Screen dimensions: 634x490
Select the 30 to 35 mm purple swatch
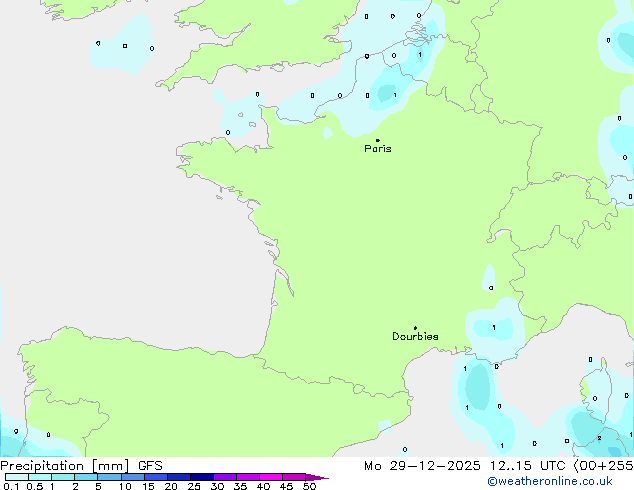pyautogui.click(x=226, y=478)
